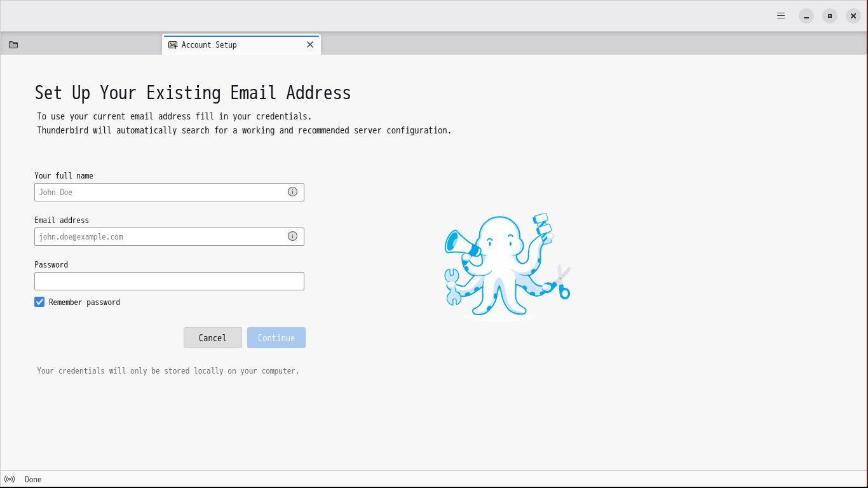The width and height of the screenshot is (868, 488).
Task: Click the 'Set Up Your Existing Email Address' heading
Action: click(x=193, y=93)
